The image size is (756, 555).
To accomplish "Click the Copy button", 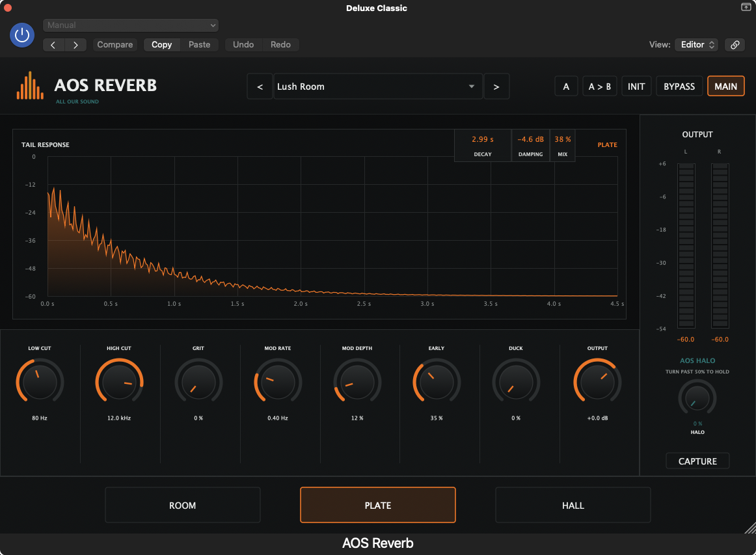I will (161, 44).
